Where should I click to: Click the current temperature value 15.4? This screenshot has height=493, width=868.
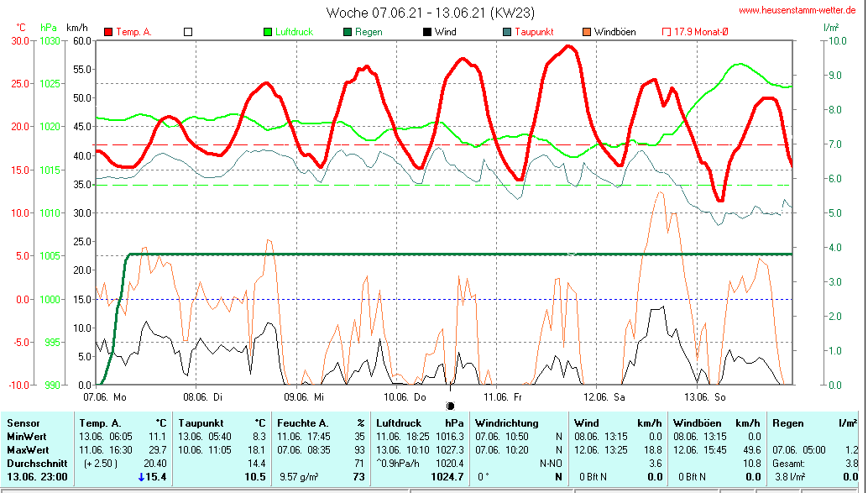point(155,477)
